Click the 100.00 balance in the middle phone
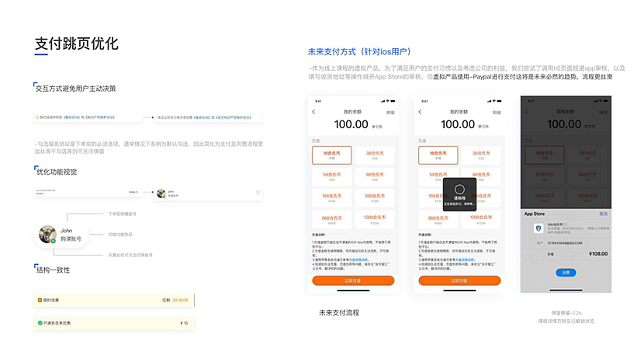 click(x=458, y=124)
